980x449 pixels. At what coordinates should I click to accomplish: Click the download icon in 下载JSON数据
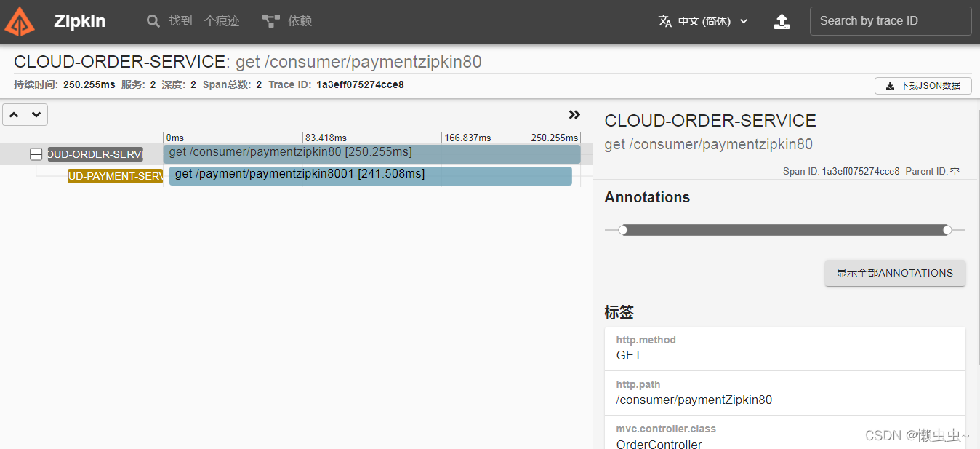tap(890, 86)
